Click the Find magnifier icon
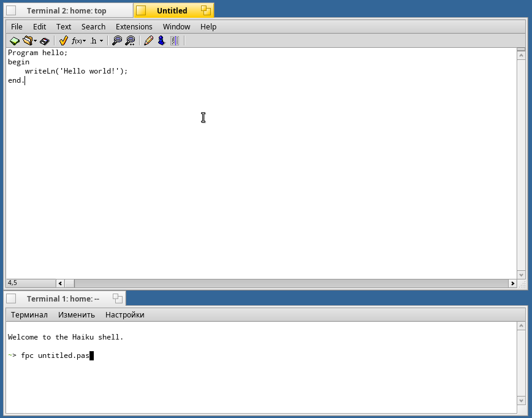The height and width of the screenshot is (418, 532). pos(116,41)
